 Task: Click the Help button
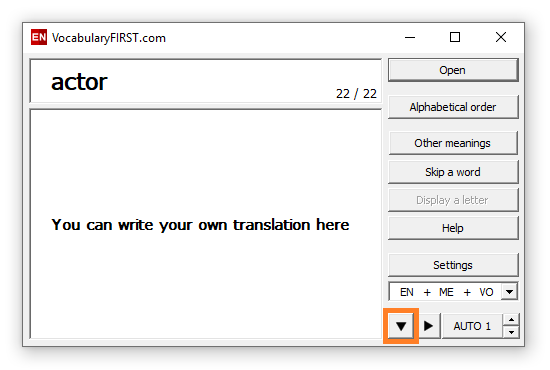pyautogui.click(x=453, y=228)
